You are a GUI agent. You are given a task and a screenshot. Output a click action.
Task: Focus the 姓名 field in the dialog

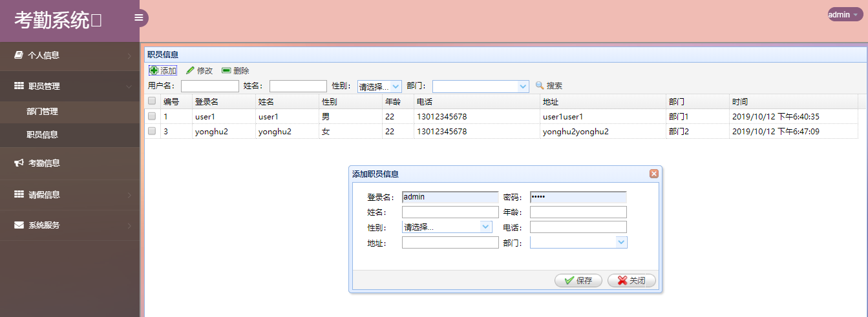pyautogui.click(x=450, y=212)
